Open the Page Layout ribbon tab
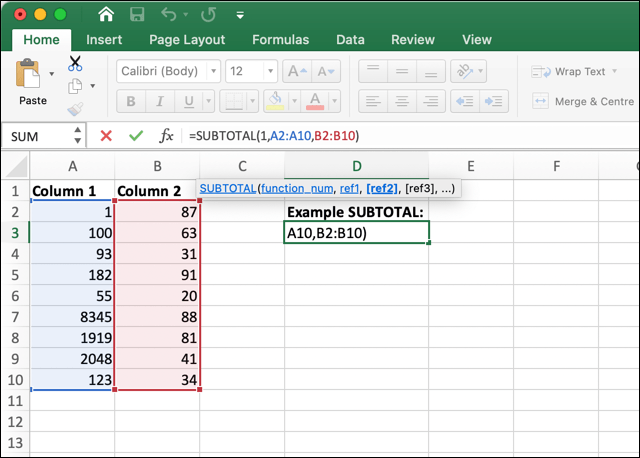Image resolution: width=640 pixels, height=458 pixels. click(187, 40)
